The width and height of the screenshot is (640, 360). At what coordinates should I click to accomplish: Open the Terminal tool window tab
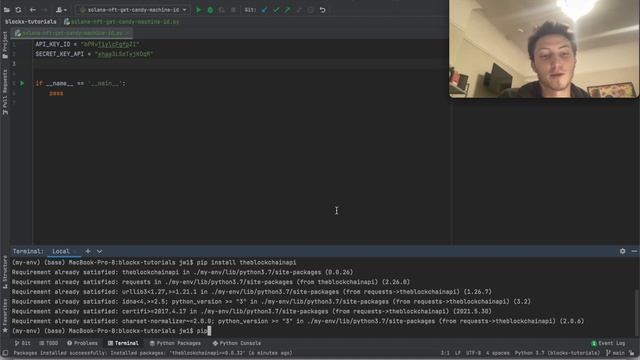123,343
